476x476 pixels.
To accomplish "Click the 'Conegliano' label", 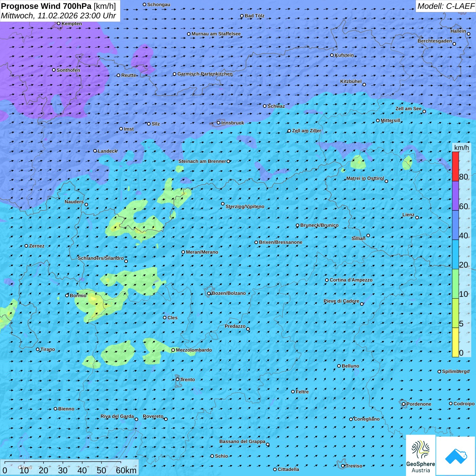I will (x=367, y=419).
